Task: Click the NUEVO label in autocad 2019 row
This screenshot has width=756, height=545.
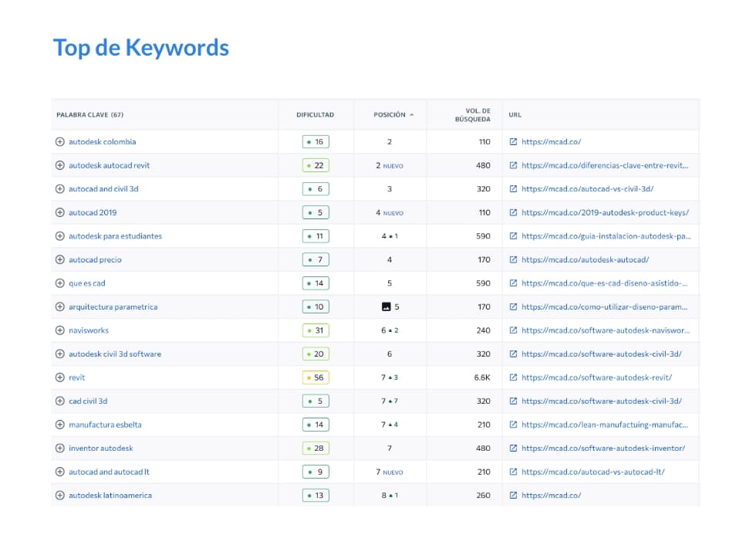Action: pyautogui.click(x=393, y=213)
